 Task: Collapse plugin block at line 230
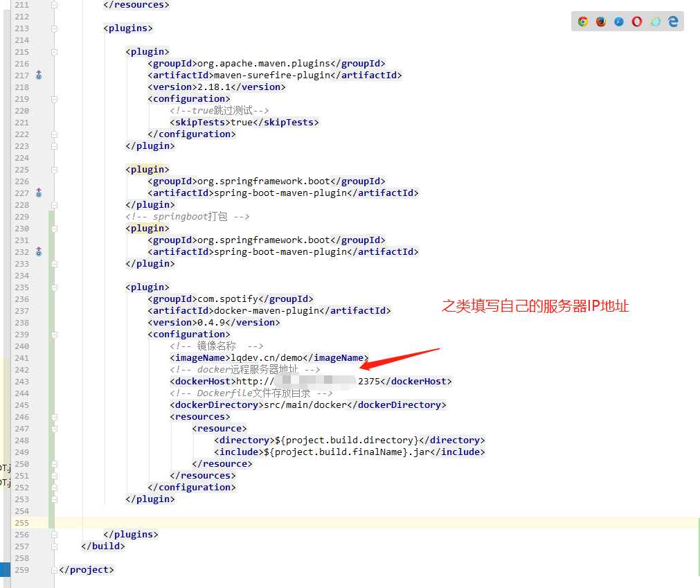point(54,229)
